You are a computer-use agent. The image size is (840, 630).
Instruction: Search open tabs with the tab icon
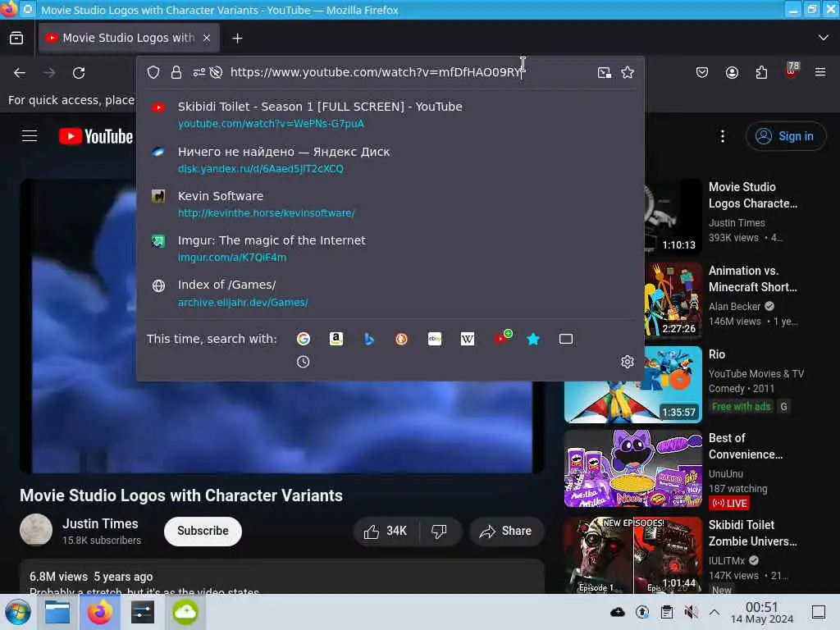tap(566, 339)
